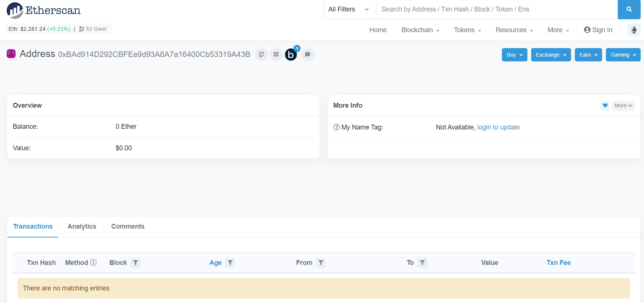Image resolution: width=644 pixels, height=303 pixels.
Task: Filter the From column
Action: coord(321,263)
